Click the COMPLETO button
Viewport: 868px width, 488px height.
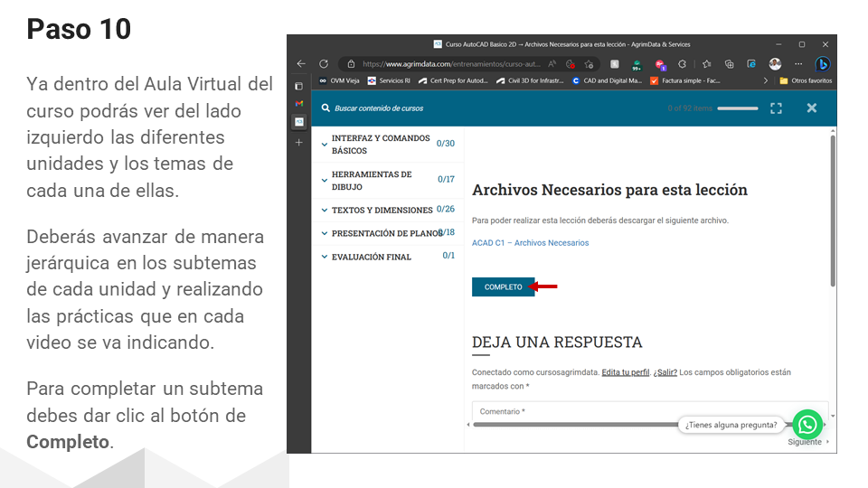click(504, 286)
